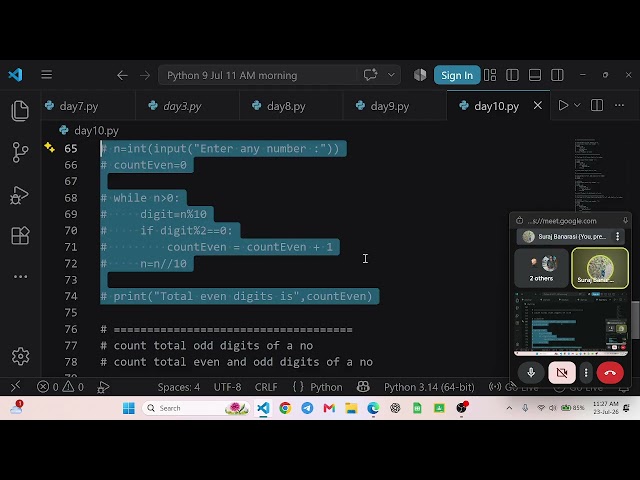This screenshot has width=640, height=480.
Task: Open the Windows Start menu
Action: [129, 408]
